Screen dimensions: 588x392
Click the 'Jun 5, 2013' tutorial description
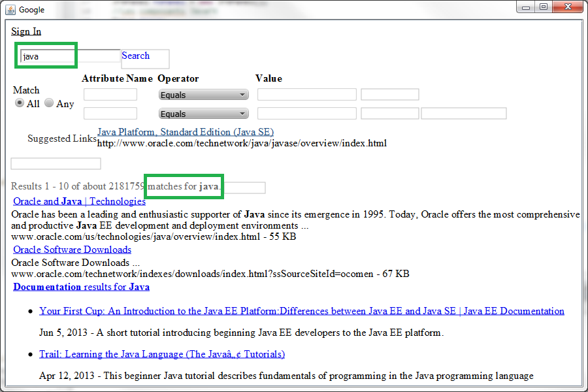(242, 333)
